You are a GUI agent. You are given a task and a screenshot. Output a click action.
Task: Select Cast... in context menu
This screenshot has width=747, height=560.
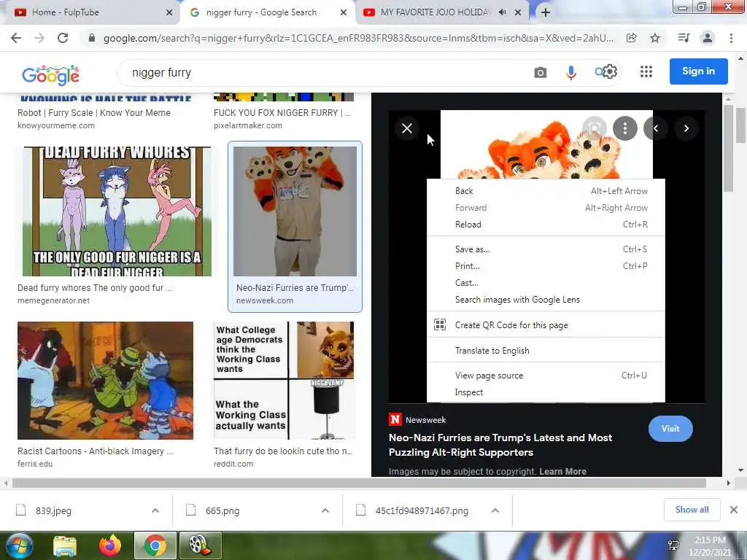(x=546, y=283)
